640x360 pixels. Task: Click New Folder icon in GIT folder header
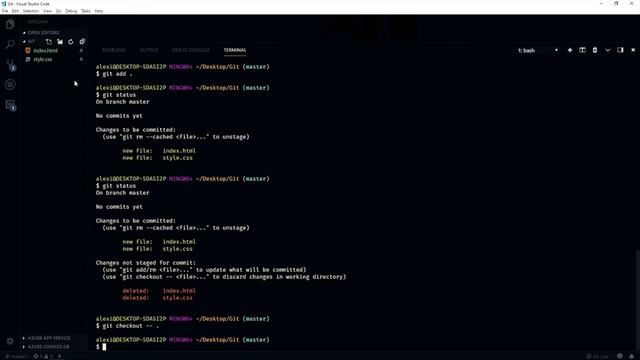click(x=60, y=42)
